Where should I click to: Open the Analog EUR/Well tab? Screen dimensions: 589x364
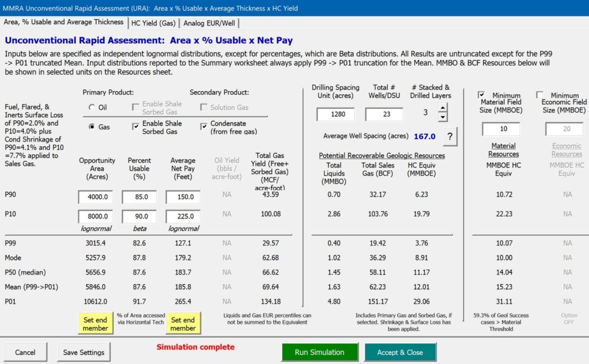click(209, 24)
